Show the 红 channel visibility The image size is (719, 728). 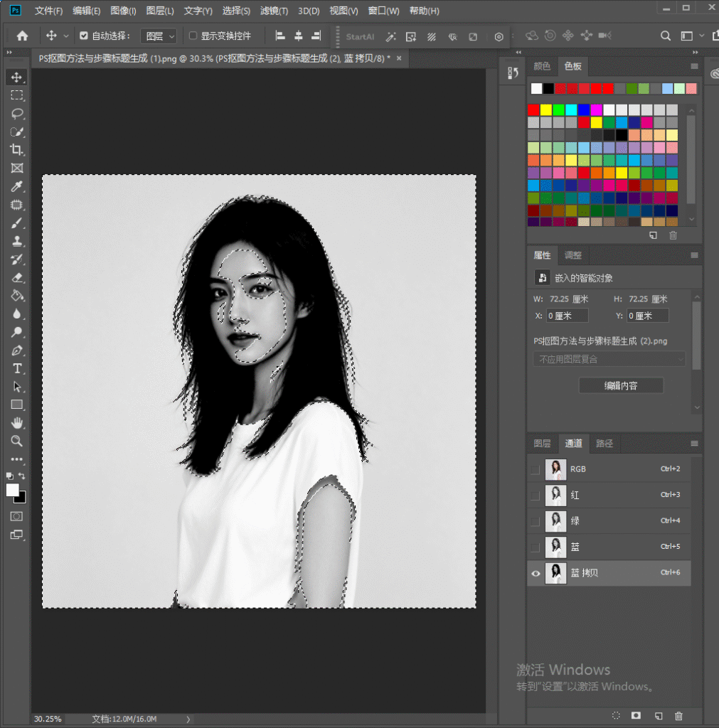pos(536,496)
